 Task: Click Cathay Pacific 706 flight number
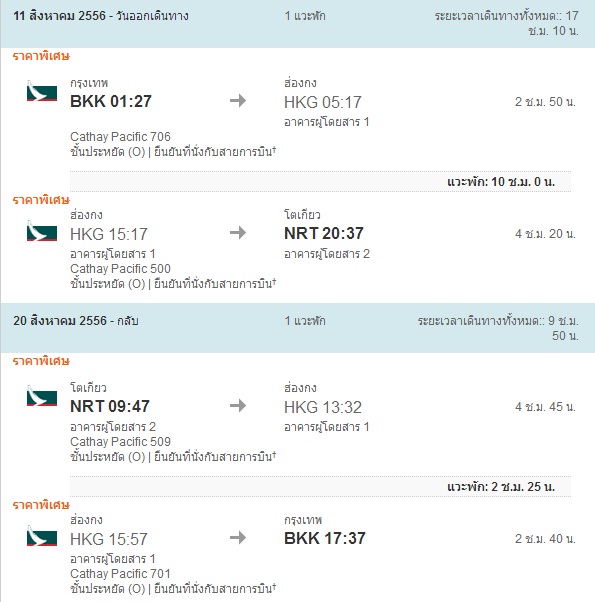(x=120, y=137)
